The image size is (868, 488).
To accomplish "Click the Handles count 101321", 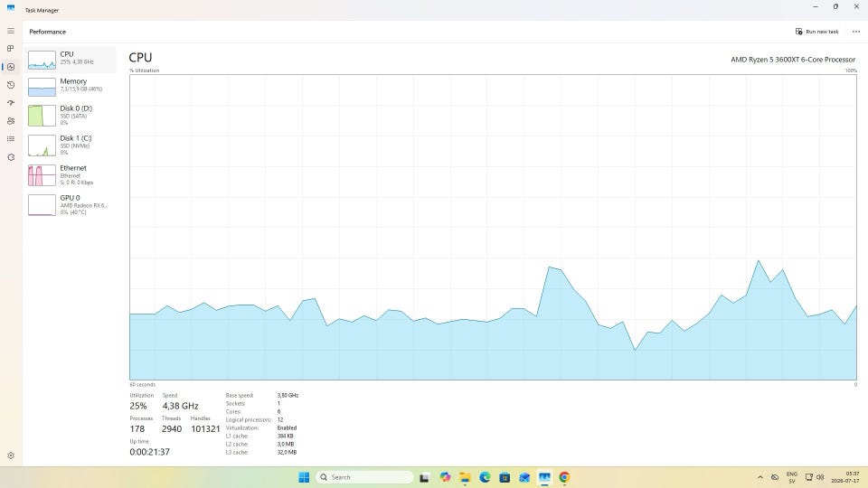I will tap(205, 428).
